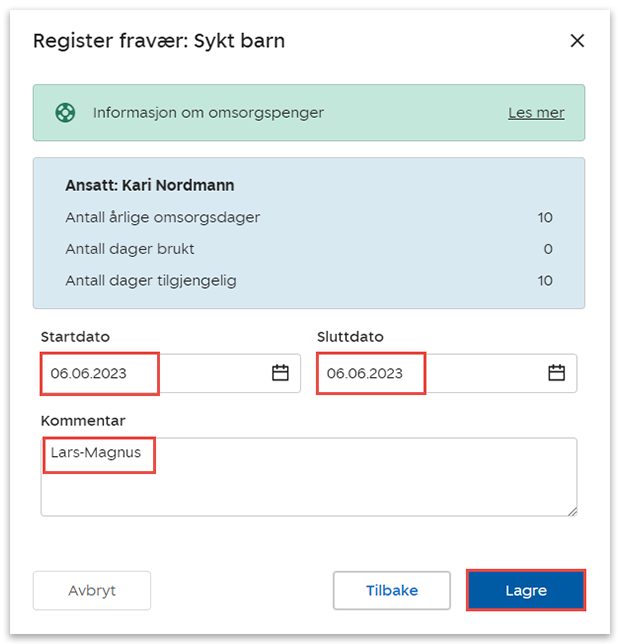The width and height of the screenshot is (620, 644).
Task: Open the Startdato calendar picker icon
Action: click(280, 373)
